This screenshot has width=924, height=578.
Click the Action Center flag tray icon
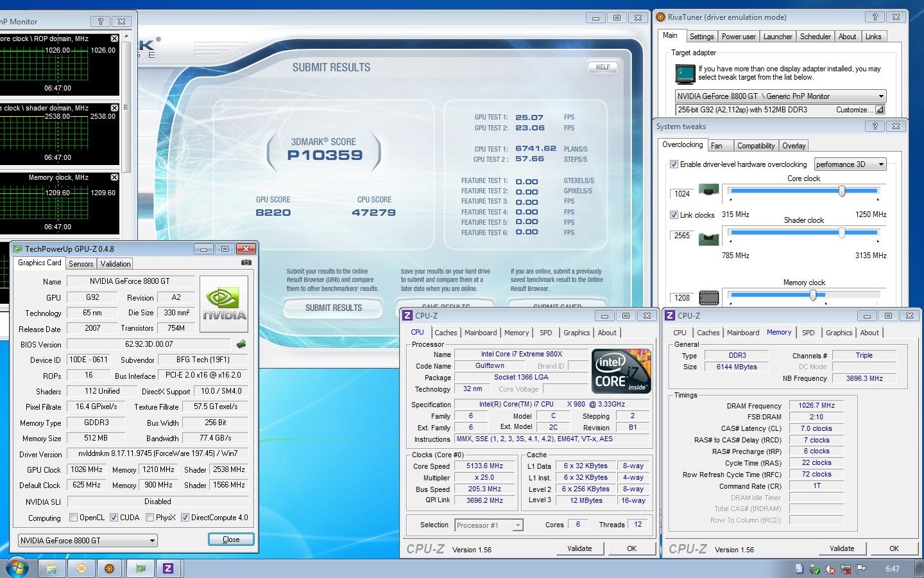click(861, 569)
